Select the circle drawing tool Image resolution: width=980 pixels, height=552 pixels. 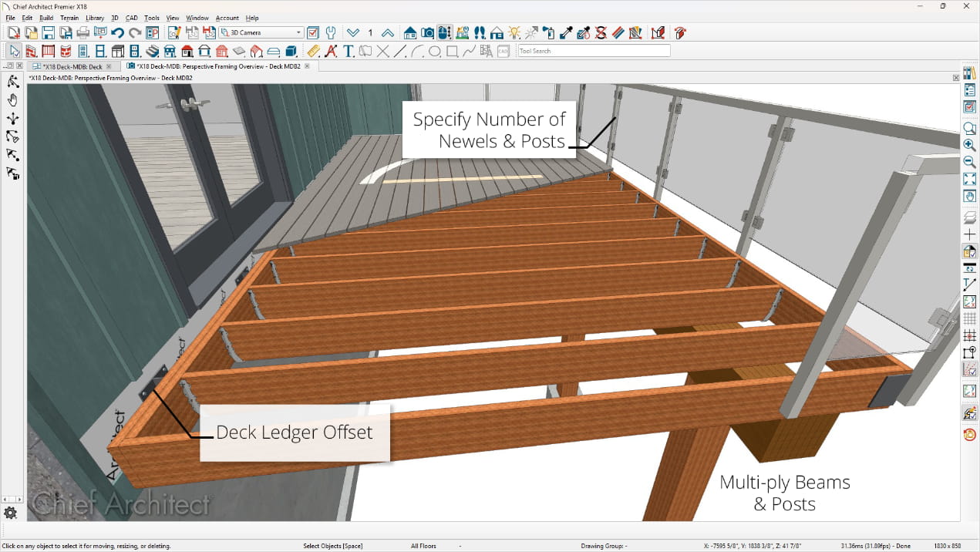[435, 51]
